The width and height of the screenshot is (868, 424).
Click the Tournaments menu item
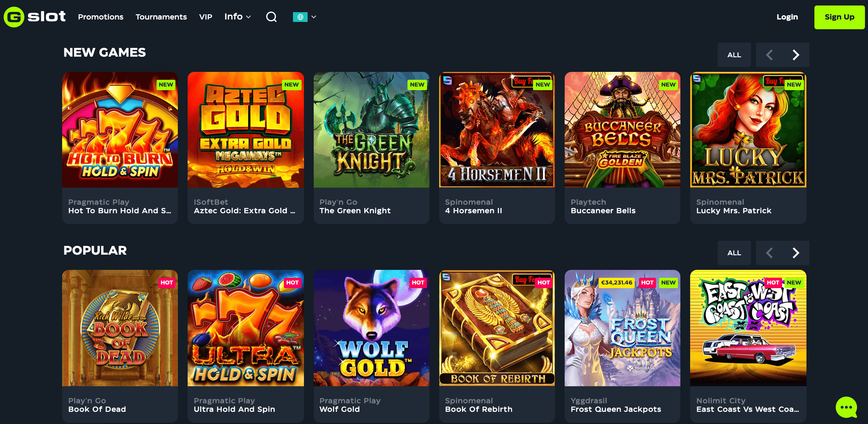[x=162, y=17]
